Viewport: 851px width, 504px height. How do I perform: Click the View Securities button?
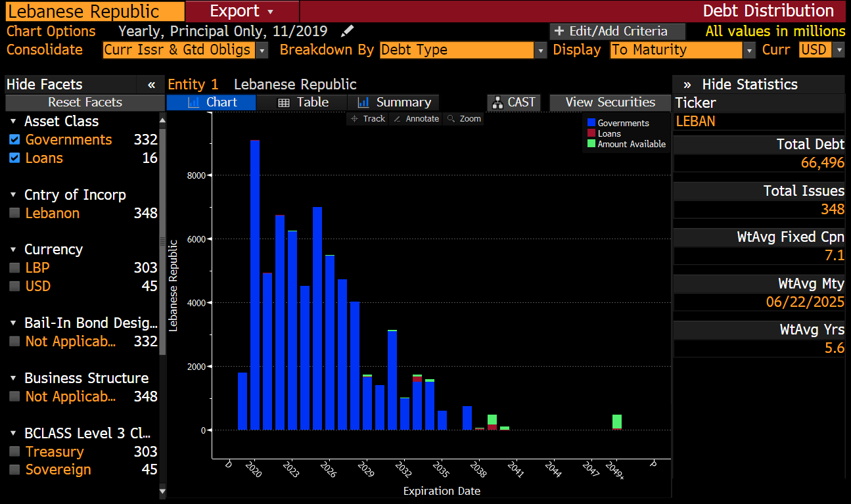[x=610, y=103]
